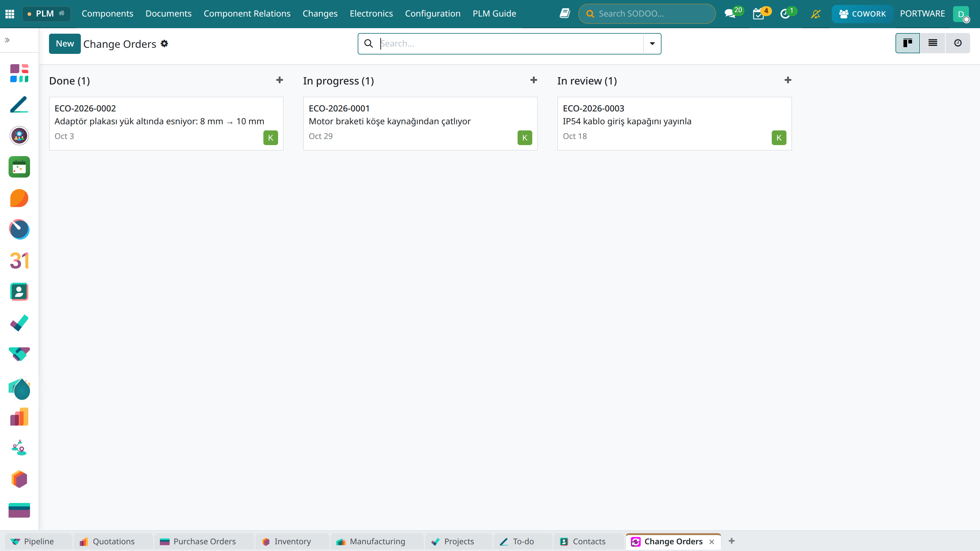Switch to Kanban view
This screenshot has width=980, height=551.
tap(907, 43)
